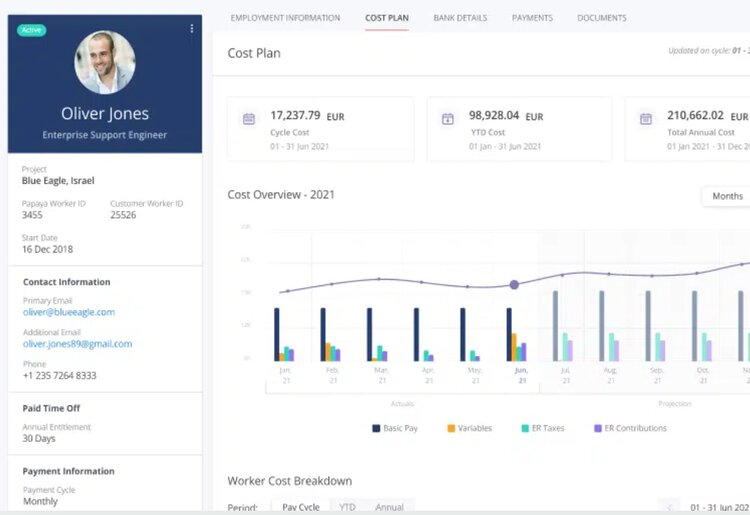Open the Bank Details tab
Screen dimensions: 750x515
point(460,18)
